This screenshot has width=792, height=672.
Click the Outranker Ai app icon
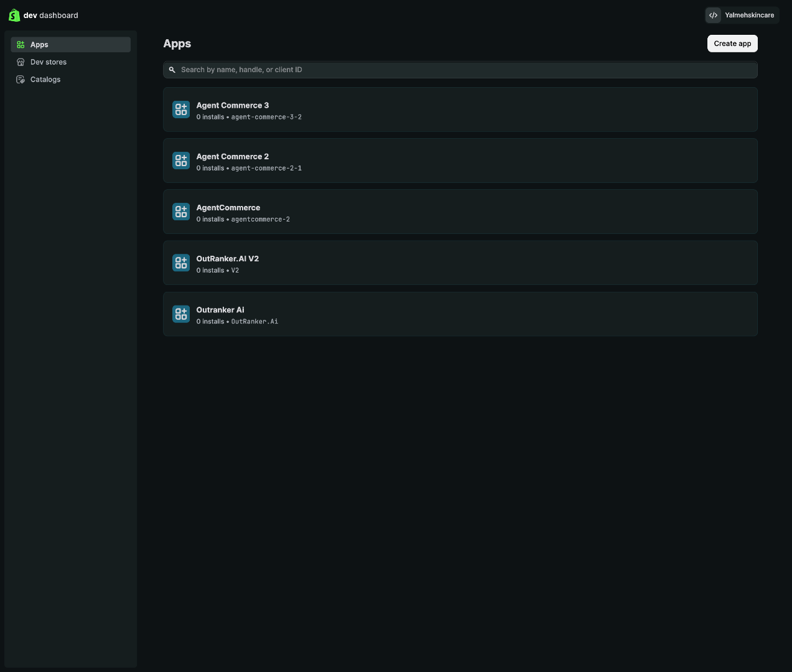(x=181, y=314)
